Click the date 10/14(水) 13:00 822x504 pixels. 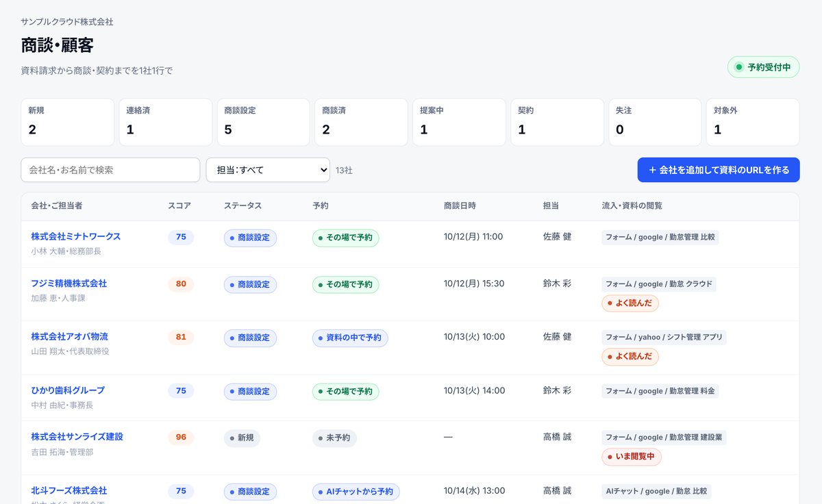point(474,491)
